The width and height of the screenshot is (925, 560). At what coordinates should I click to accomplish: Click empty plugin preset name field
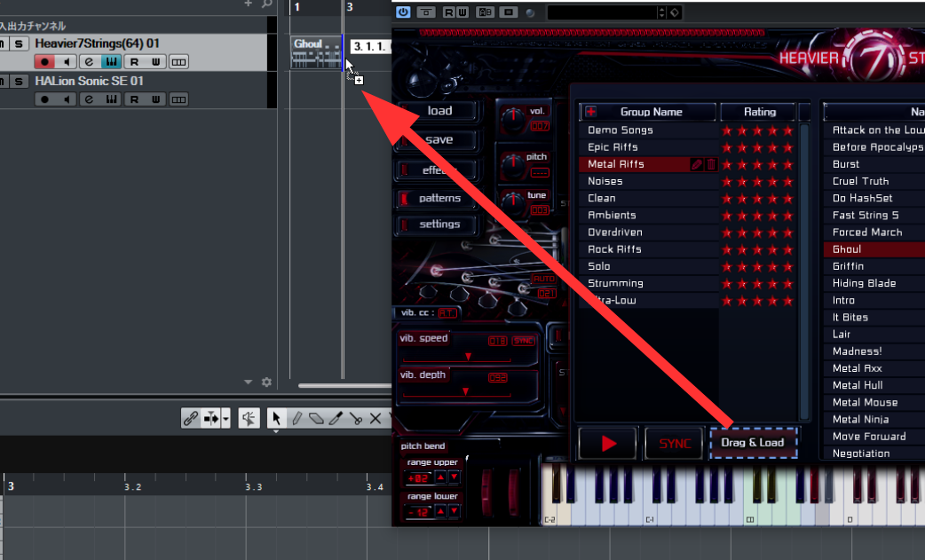pos(602,12)
